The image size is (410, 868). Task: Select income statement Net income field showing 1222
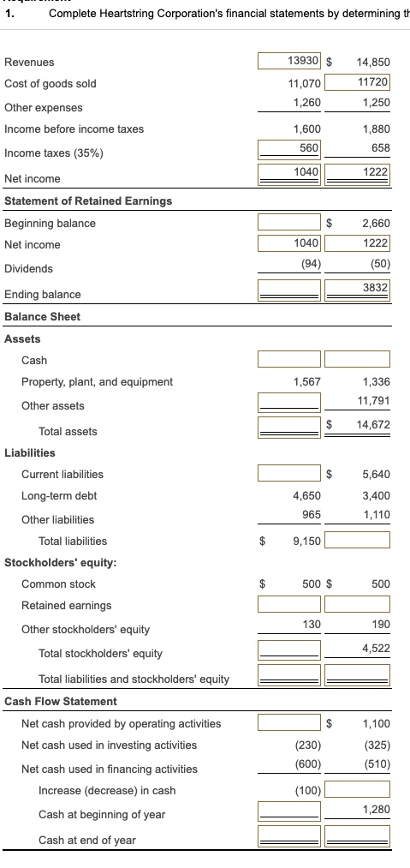(x=358, y=173)
